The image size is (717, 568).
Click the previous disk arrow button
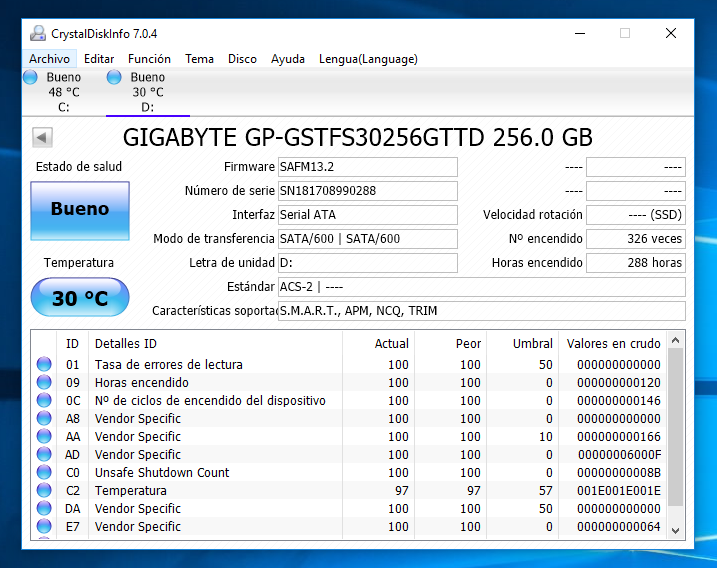pos(42,137)
